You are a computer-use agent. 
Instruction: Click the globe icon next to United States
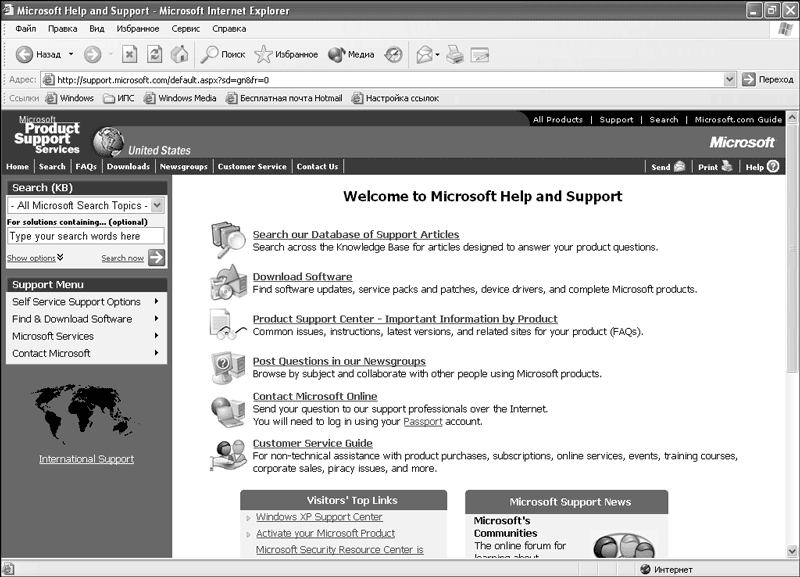pos(108,141)
